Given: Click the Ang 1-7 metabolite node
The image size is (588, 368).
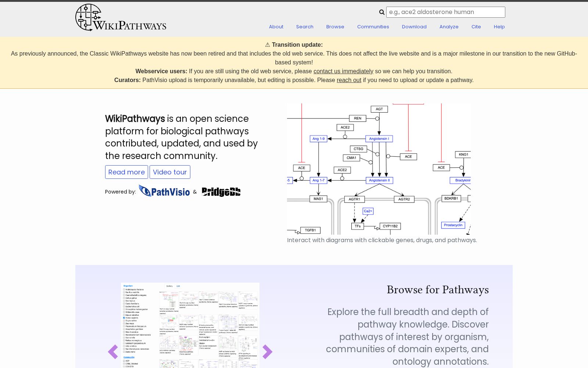Looking at the screenshot, I should tap(319, 180).
